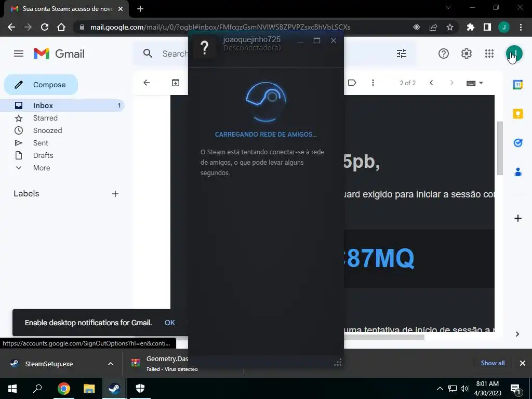
Task: Open Chrome extensions puzzle icon
Action: (470, 27)
